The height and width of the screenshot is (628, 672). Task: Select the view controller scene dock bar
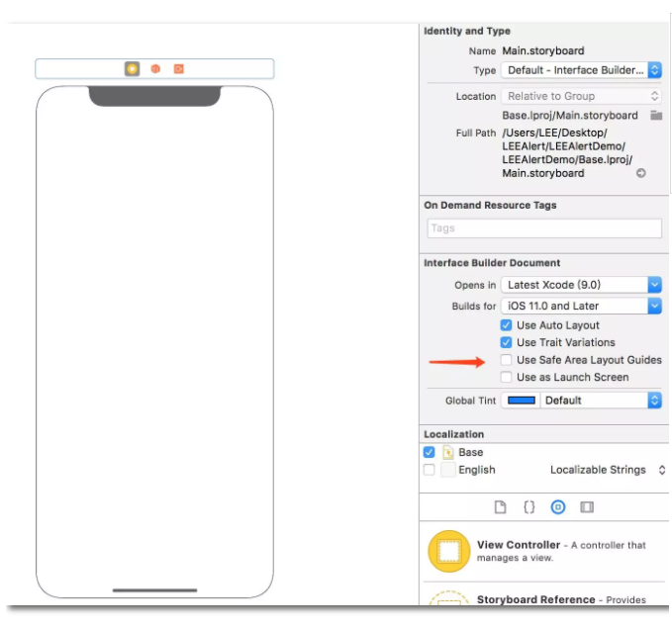click(154, 68)
